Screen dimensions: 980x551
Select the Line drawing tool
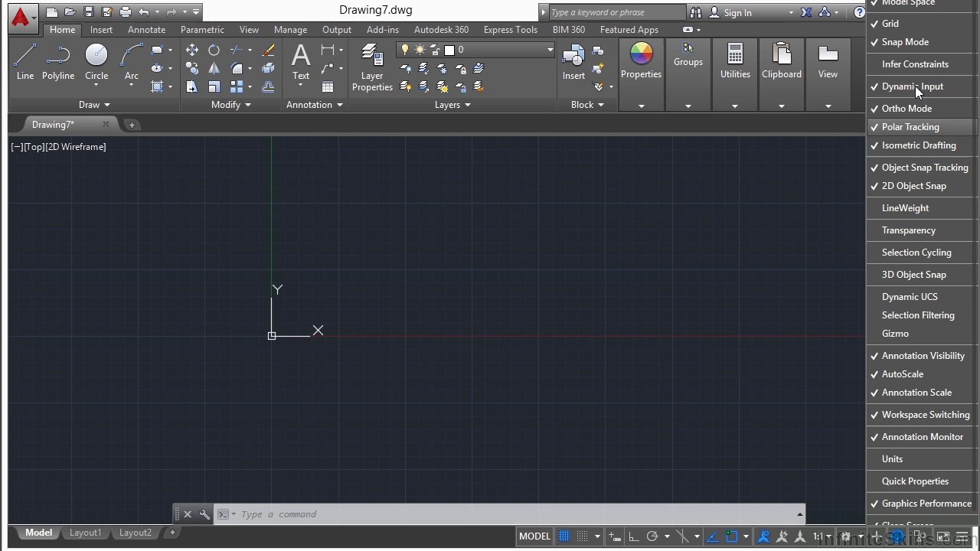click(x=25, y=61)
